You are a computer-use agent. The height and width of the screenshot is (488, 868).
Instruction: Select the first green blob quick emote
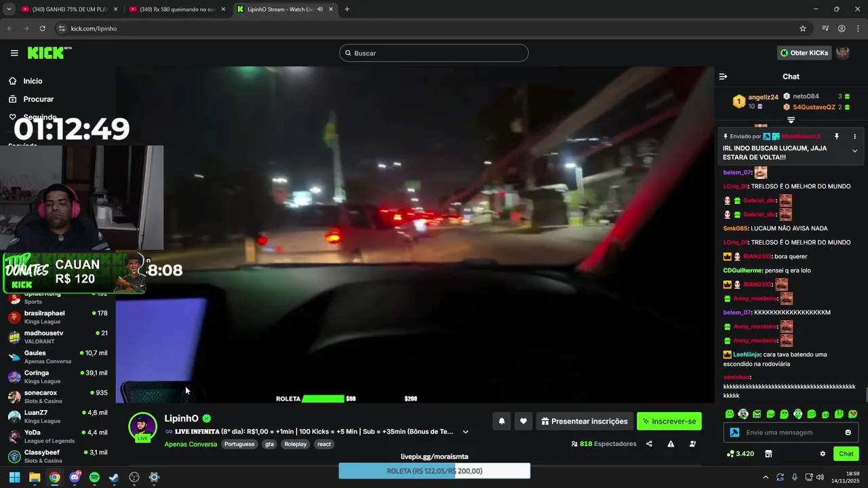pyautogui.click(x=730, y=414)
